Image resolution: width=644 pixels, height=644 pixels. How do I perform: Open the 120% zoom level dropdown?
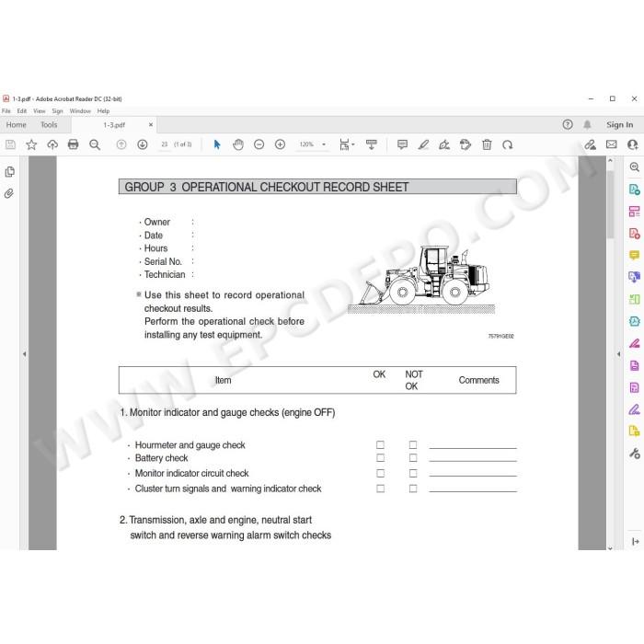[324, 144]
